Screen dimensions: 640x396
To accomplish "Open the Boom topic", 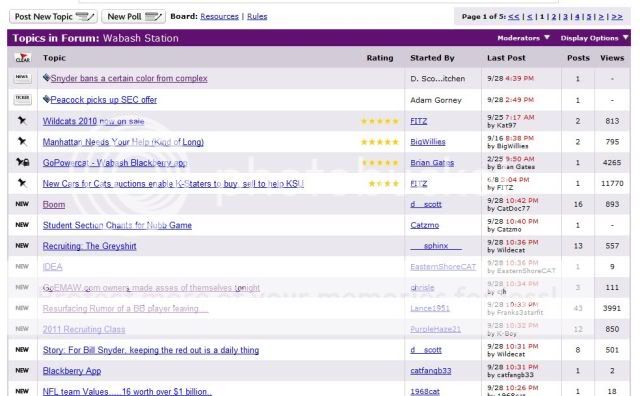I will pyautogui.click(x=54, y=205).
